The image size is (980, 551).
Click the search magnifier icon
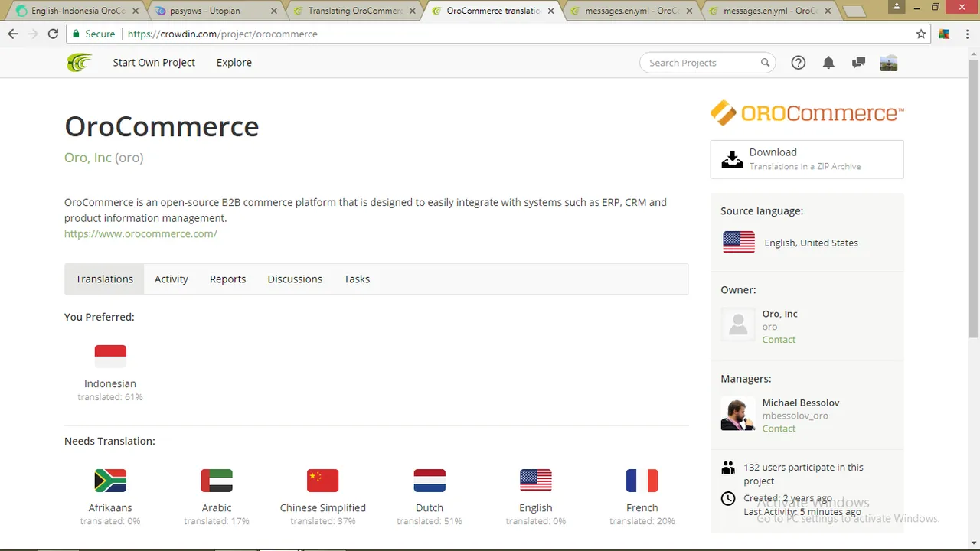click(765, 63)
